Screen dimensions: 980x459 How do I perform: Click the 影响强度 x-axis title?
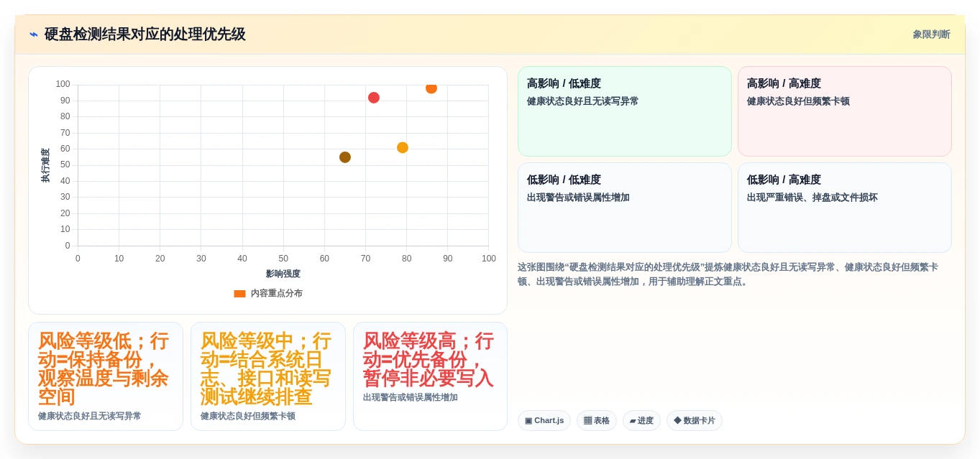pyautogui.click(x=283, y=274)
